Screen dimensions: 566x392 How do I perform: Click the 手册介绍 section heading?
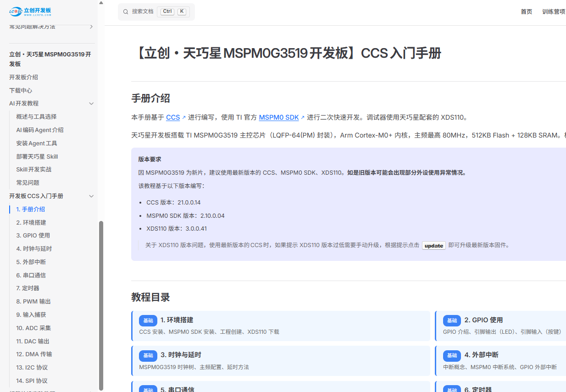150,98
